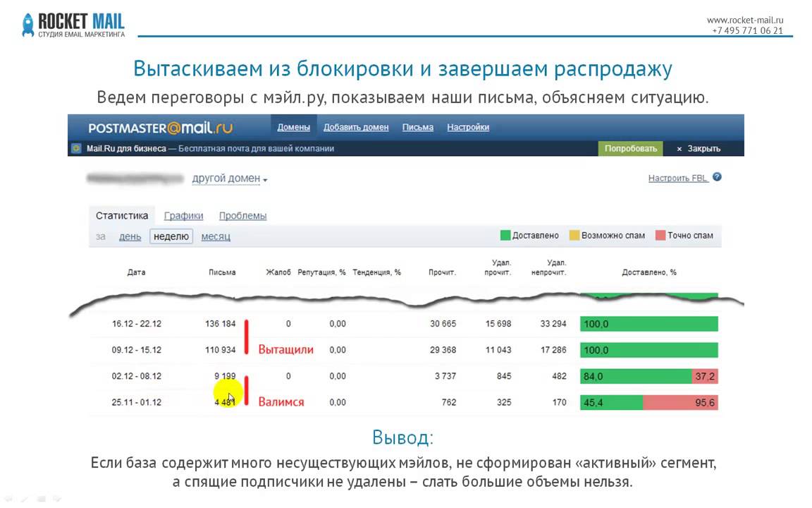Image resolution: width=812 pixels, height=508 pixels.
Task: Click the 84,0 green delivered bar segment
Action: coord(635,376)
